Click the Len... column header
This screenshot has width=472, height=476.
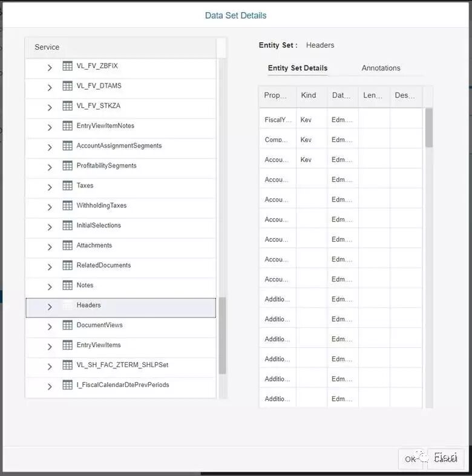(374, 97)
